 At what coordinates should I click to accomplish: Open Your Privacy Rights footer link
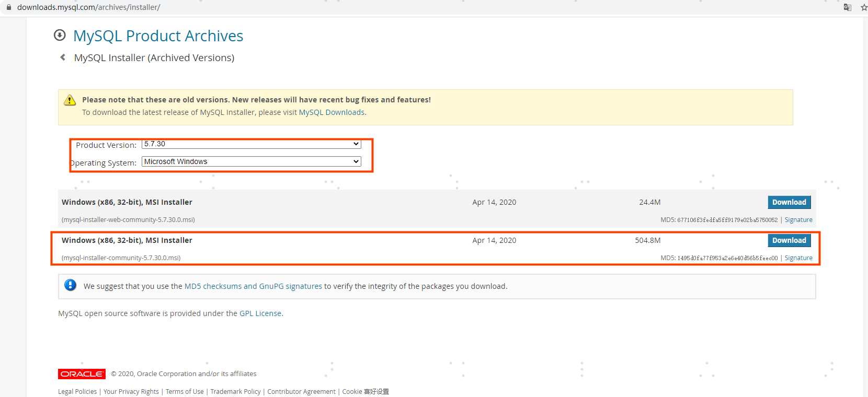point(131,392)
